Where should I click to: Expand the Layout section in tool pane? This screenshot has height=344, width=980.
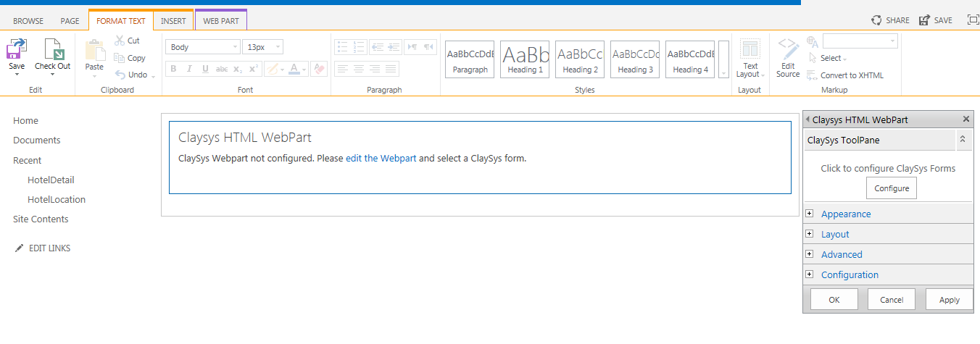tap(835, 234)
